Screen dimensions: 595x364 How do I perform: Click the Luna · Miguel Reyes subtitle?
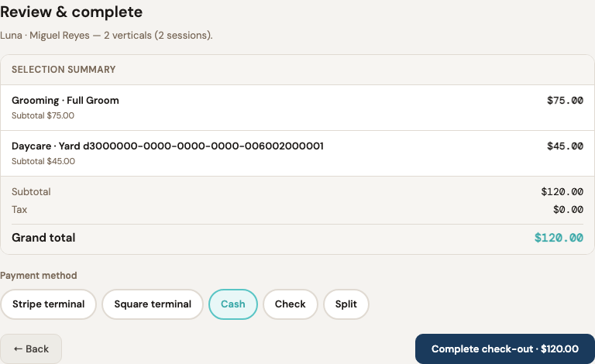pos(106,36)
